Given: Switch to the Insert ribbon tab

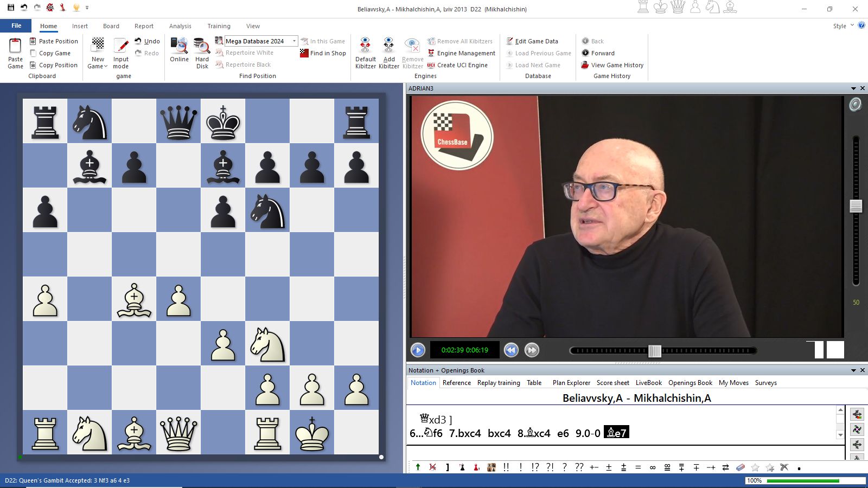Looking at the screenshot, I should 80,26.
